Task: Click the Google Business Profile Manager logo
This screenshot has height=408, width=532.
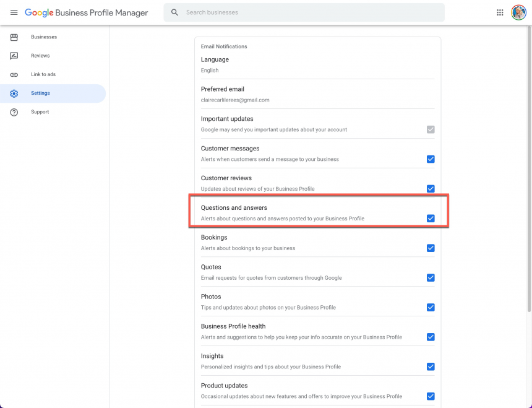Action: coord(86,12)
